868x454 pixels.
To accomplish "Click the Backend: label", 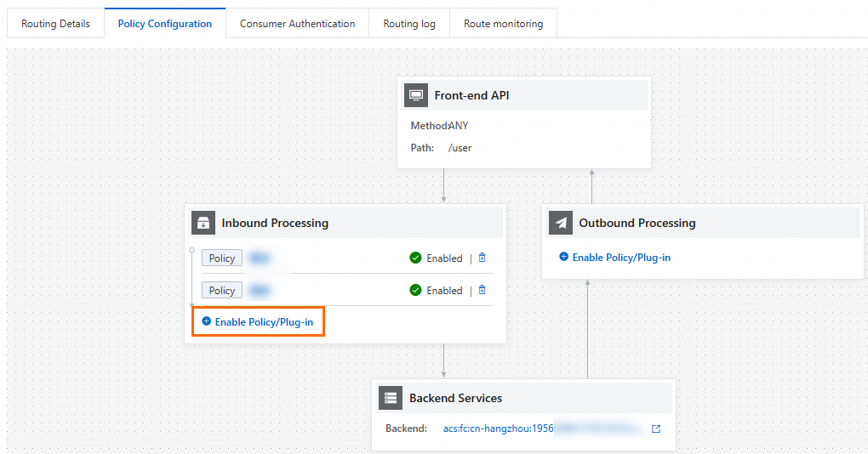I will tap(406, 428).
